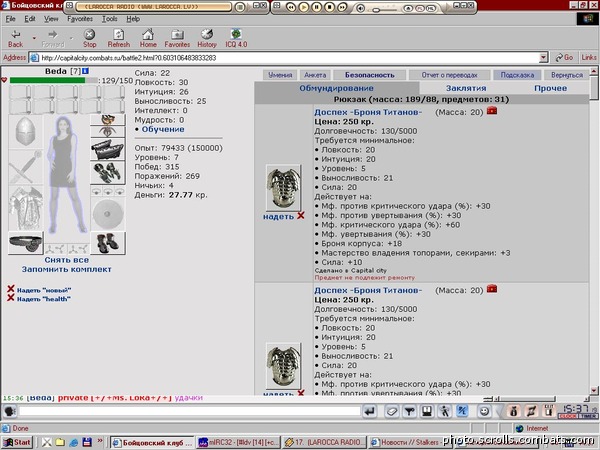Viewport: 600px width, 450px height.
Task: Click Надеть "новый" set link
Action: point(44,290)
